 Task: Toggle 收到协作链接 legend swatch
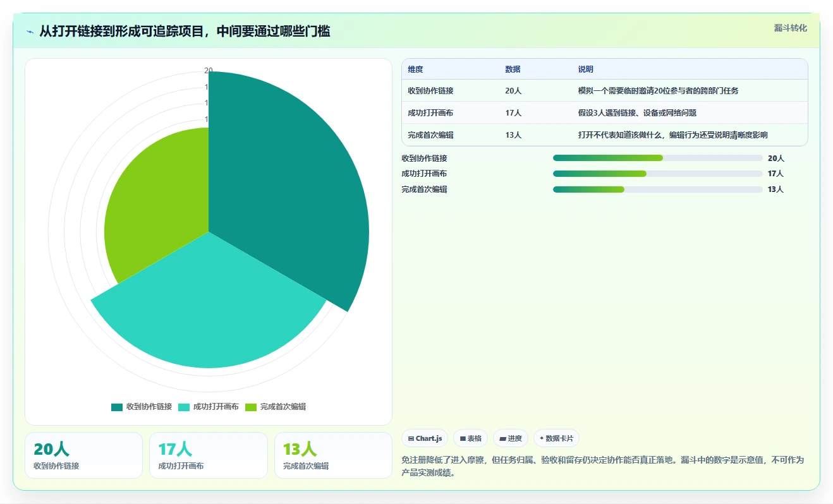tap(117, 407)
